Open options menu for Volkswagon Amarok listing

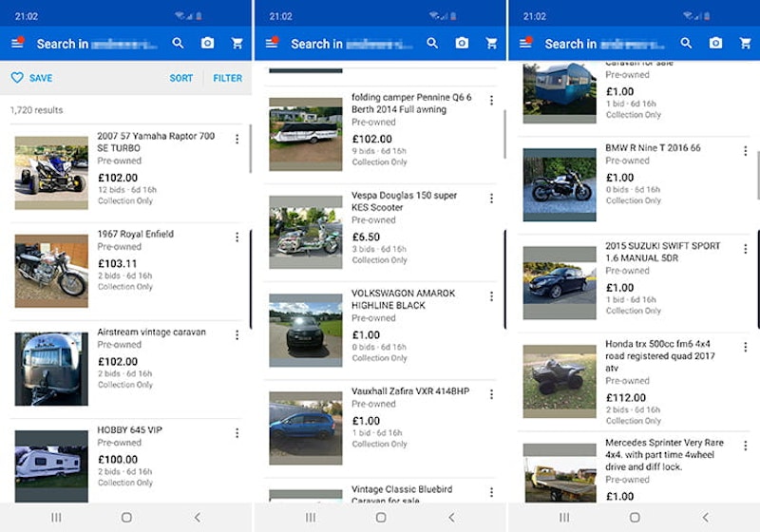[x=491, y=296]
